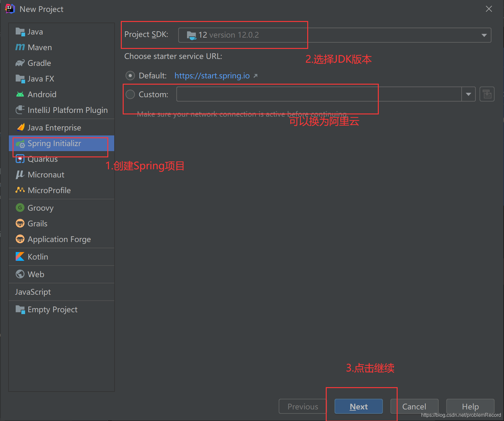Screen dimensions: 504x421
Task: Select the Custom starter service URL radio
Action: tap(130, 94)
